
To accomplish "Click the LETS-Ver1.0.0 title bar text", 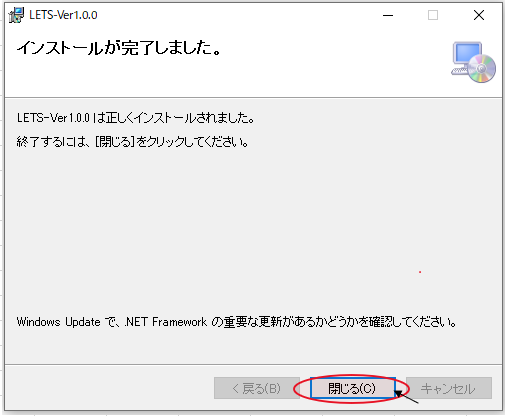I will coord(63,15).
